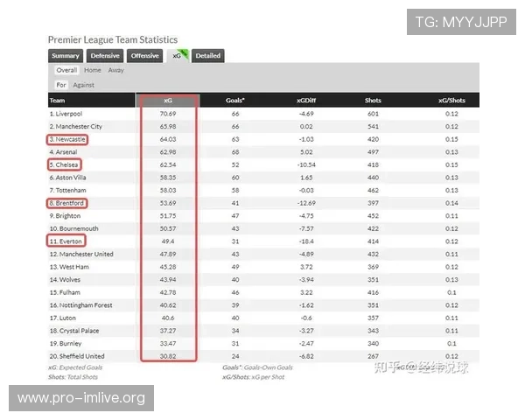This screenshot has height=420, width=525.
Task: Open the Tottenham team link
Action: (67, 190)
